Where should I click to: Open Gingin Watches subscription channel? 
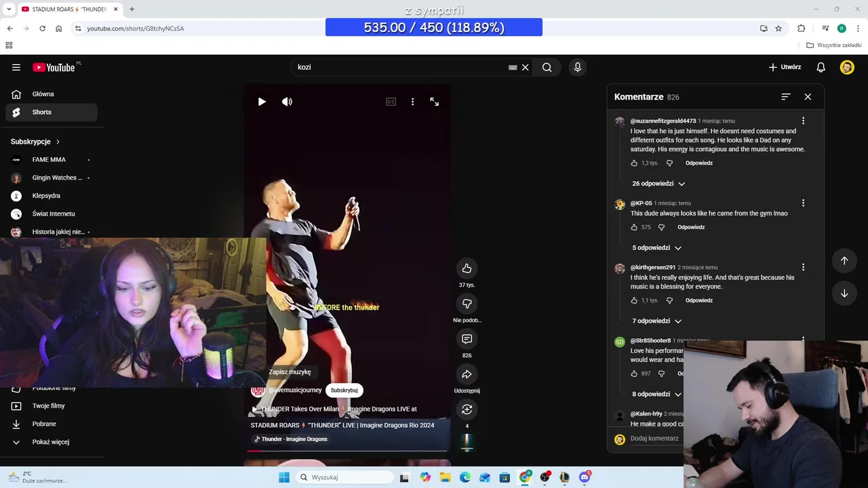[52, 178]
